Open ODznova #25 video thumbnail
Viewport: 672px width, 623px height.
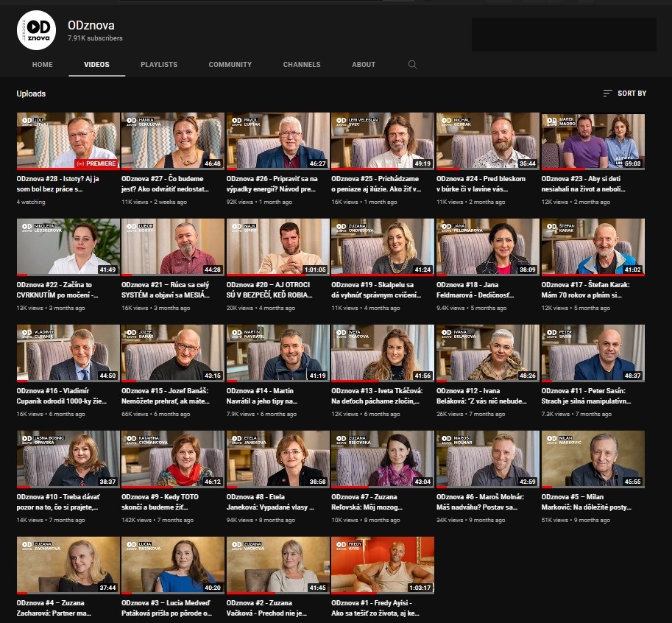pyautogui.click(x=383, y=141)
